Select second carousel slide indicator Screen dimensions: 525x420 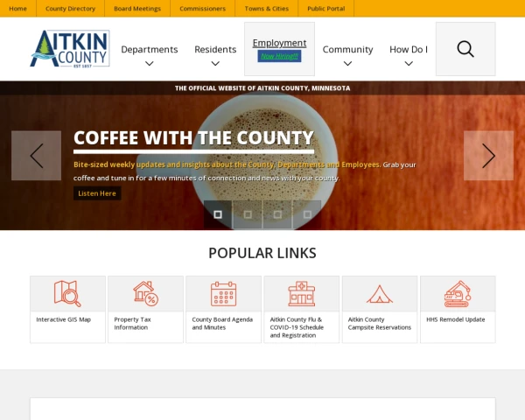click(x=248, y=214)
